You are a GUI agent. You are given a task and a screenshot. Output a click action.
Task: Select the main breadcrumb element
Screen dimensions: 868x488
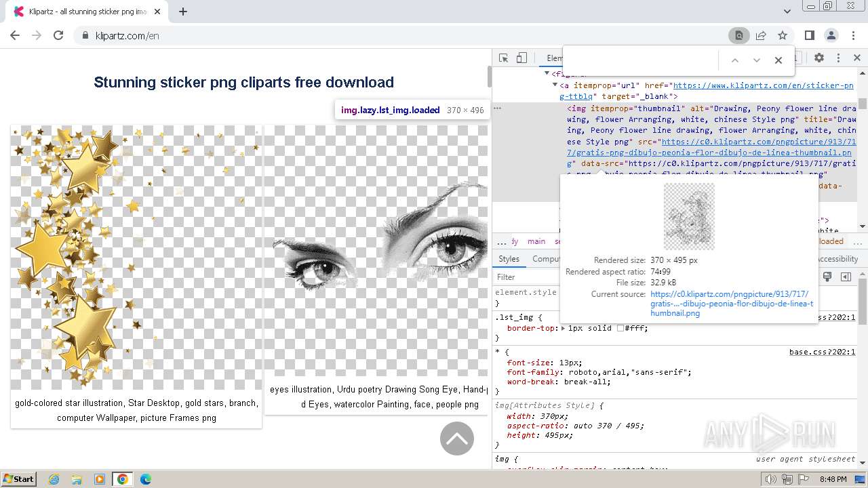[536, 241]
